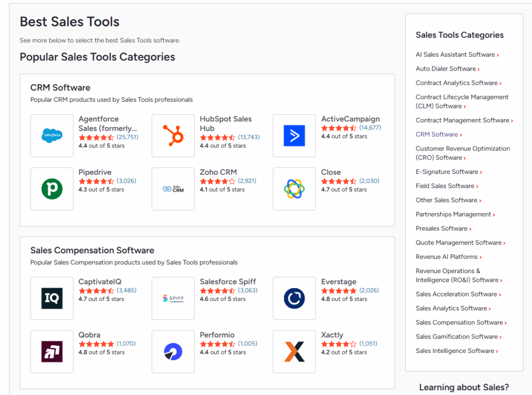Click the Qobra logo tile

(x=52, y=351)
